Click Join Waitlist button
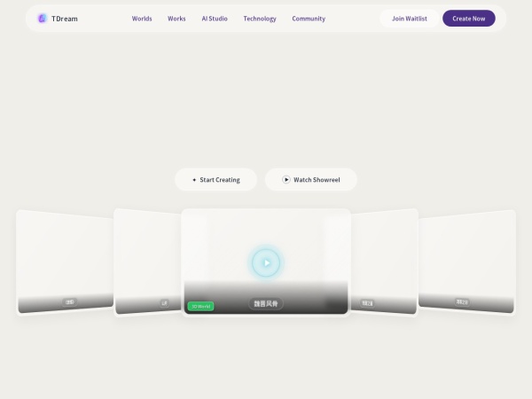The image size is (532, 399). point(409,19)
